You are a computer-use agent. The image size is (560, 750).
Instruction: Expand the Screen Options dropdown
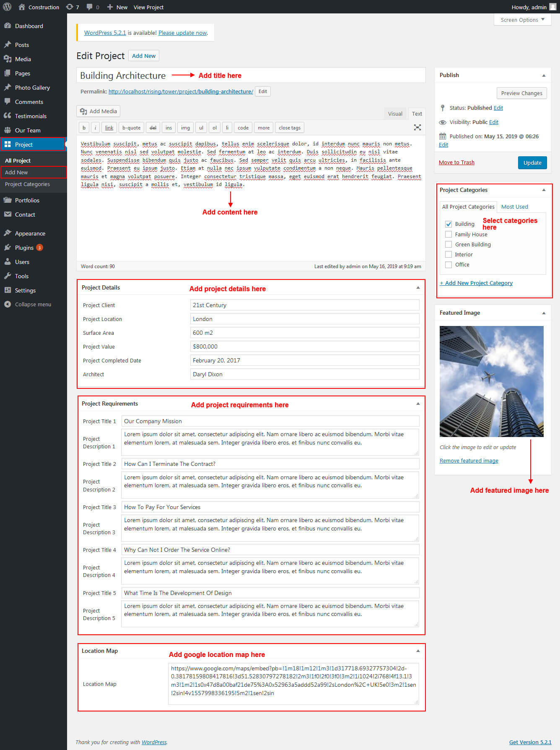(522, 20)
